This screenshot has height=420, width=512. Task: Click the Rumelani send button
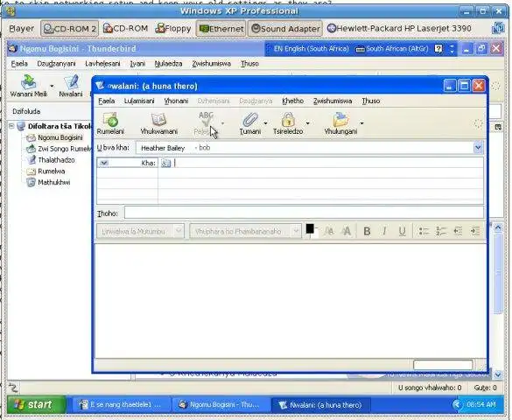point(110,123)
